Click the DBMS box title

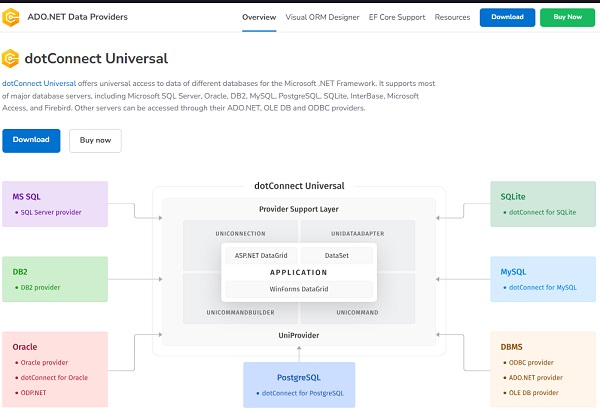click(511, 347)
